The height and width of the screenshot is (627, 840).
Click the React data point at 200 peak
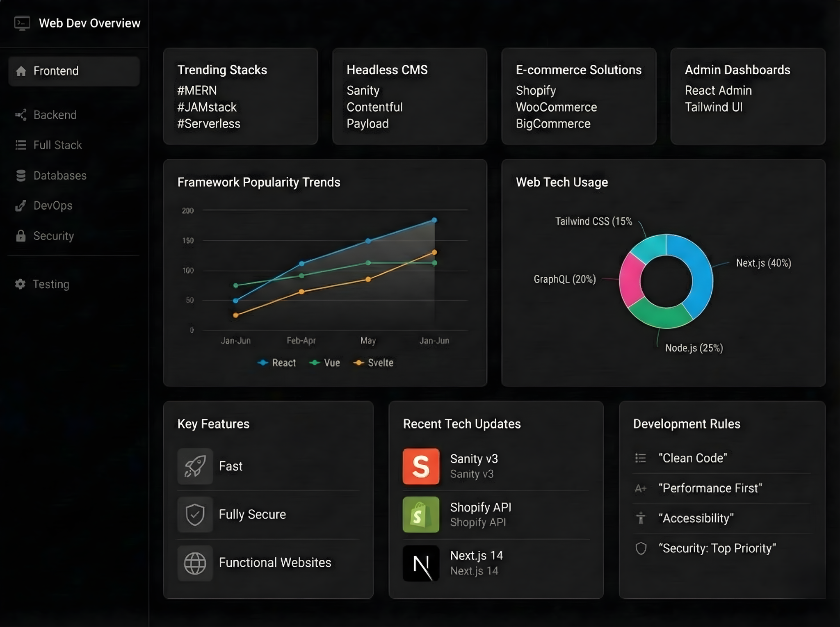click(434, 220)
